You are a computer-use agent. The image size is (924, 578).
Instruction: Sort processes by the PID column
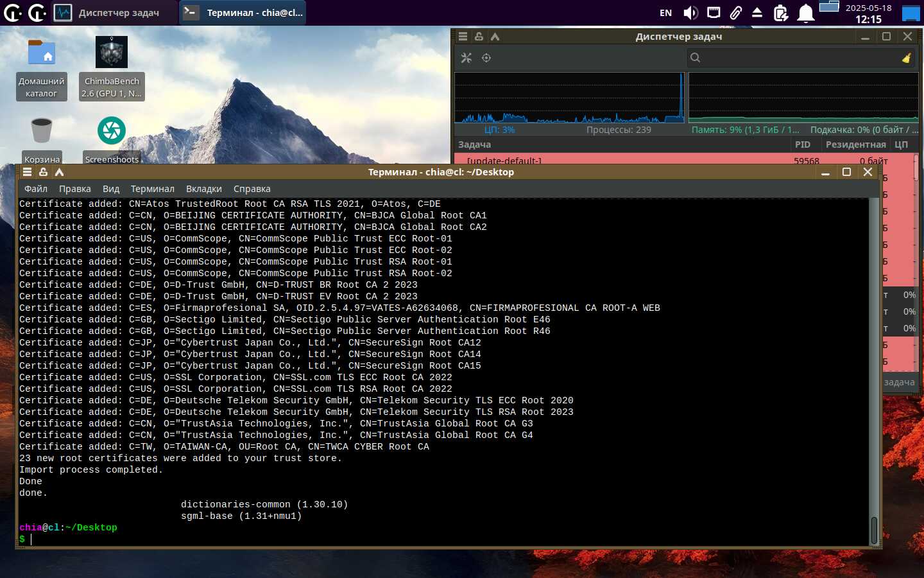click(806, 144)
